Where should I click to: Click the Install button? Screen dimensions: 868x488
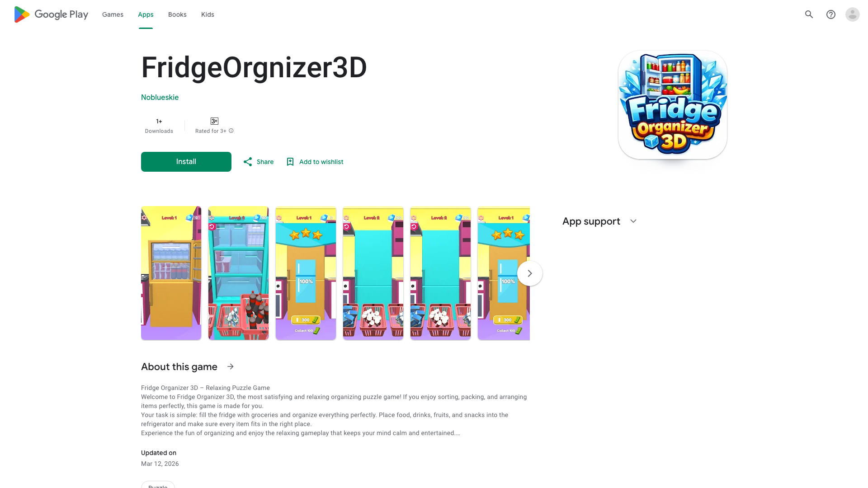click(x=186, y=162)
